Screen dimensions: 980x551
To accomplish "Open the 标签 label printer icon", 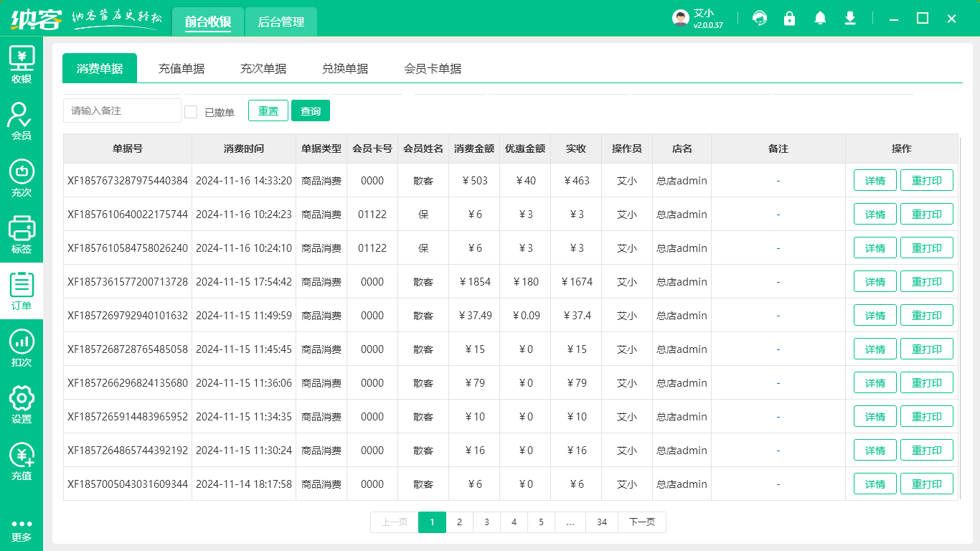I will [22, 234].
